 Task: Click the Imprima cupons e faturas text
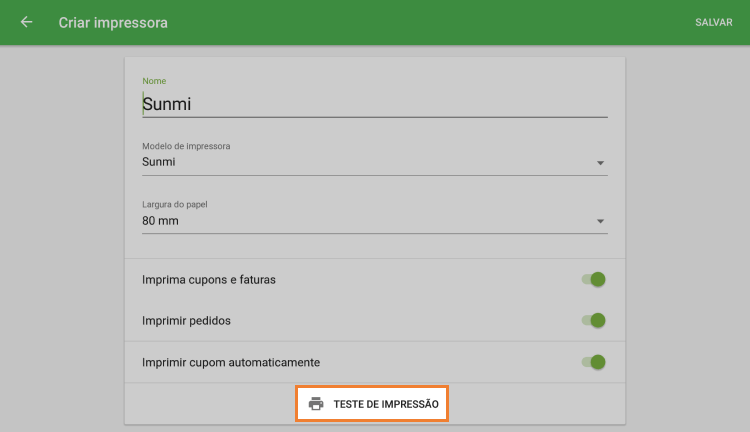[209, 279]
